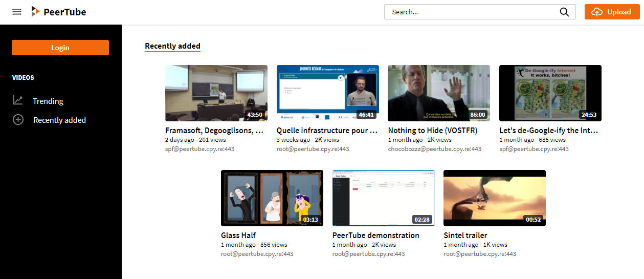Open Recently added in the sidebar
The width and height of the screenshot is (644, 279).
click(59, 120)
